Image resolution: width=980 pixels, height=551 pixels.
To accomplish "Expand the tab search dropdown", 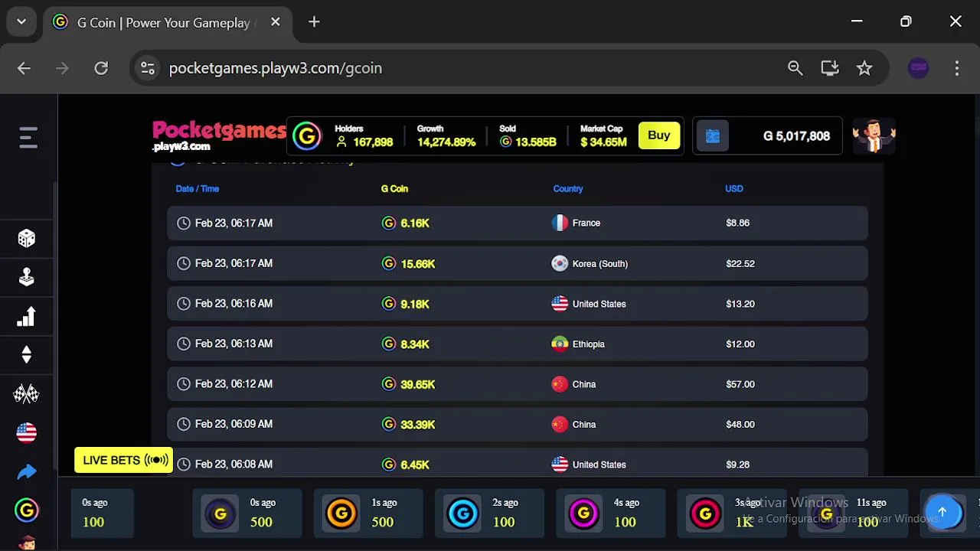I will click(x=21, y=22).
